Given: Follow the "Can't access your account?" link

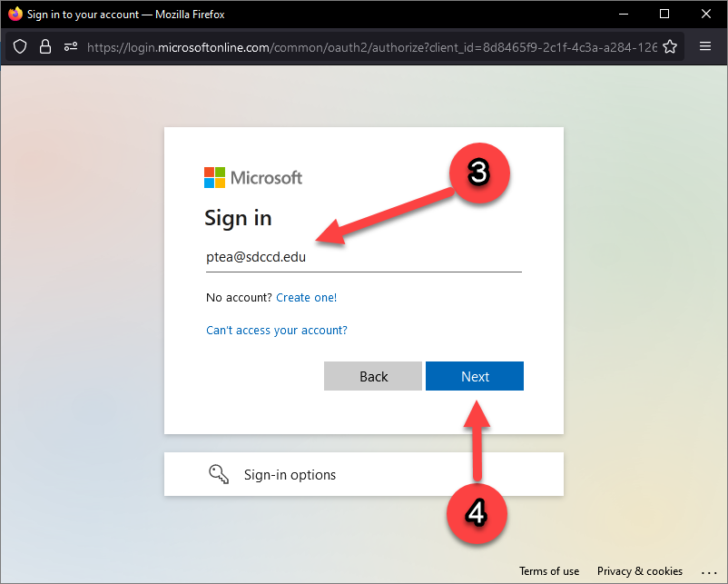Looking at the screenshot, I should pyautogui.click(x=277, y=330).
